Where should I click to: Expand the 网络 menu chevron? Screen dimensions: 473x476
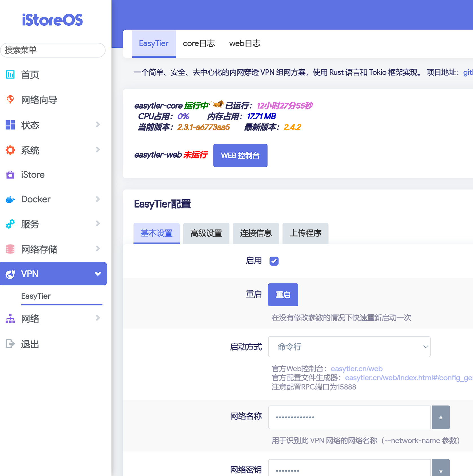[x=98, y=318]
